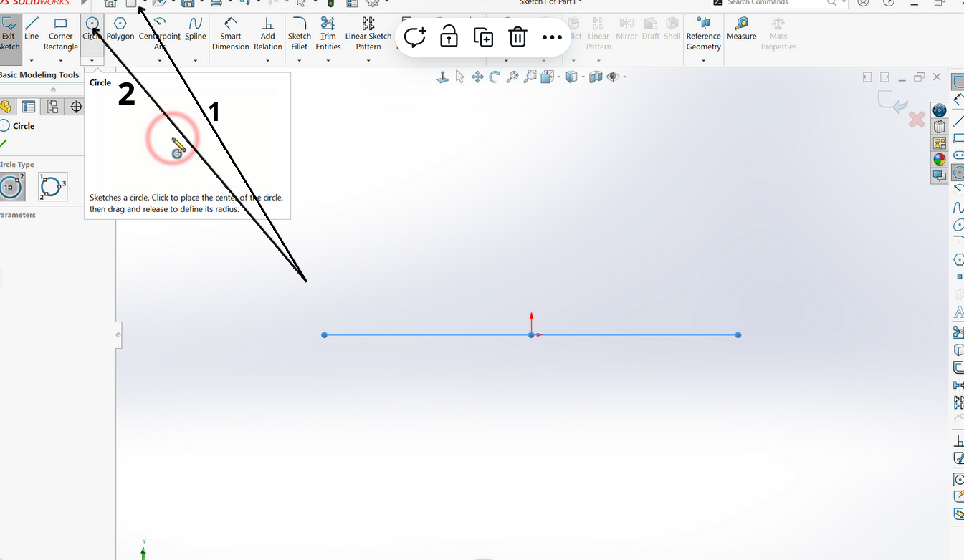Click the Zoom to Area icon
This screenshot has height=560, width=964.
[x=530, y=77]
